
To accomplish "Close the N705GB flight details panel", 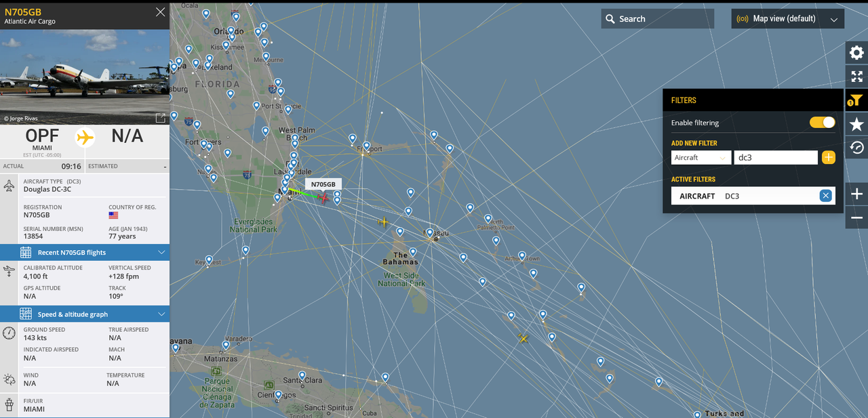I will point(160,12).
